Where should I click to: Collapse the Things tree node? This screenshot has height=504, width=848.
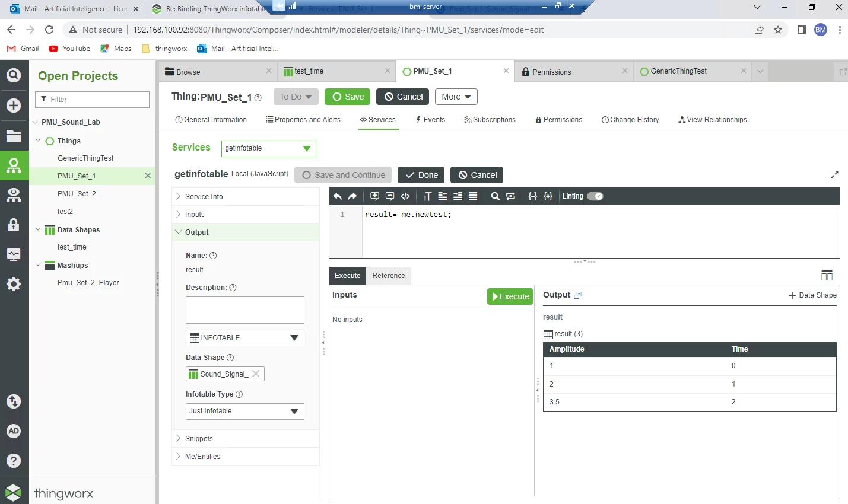coord(38,141)
